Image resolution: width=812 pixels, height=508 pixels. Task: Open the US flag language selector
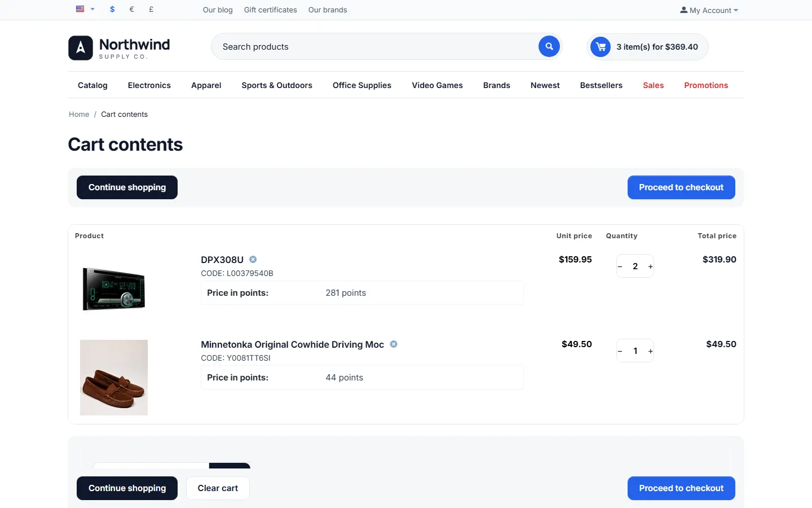pyautogui.click(x=85, y=9)
